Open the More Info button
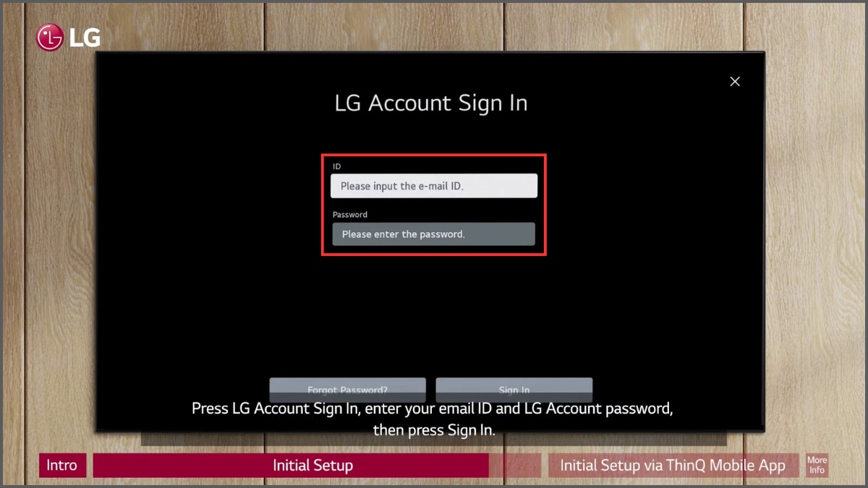Viewport: 868px width, 488px height. tap(817, 466)
